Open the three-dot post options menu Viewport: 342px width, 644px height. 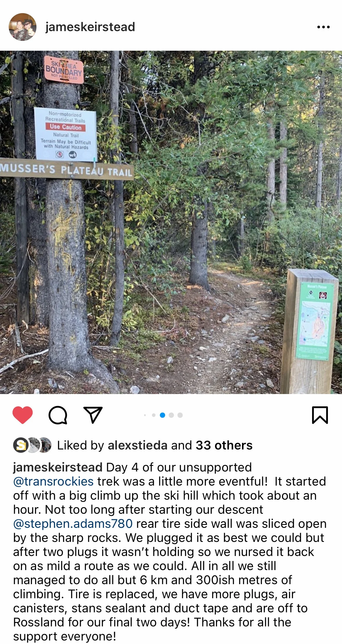click(x=324, y=27)
